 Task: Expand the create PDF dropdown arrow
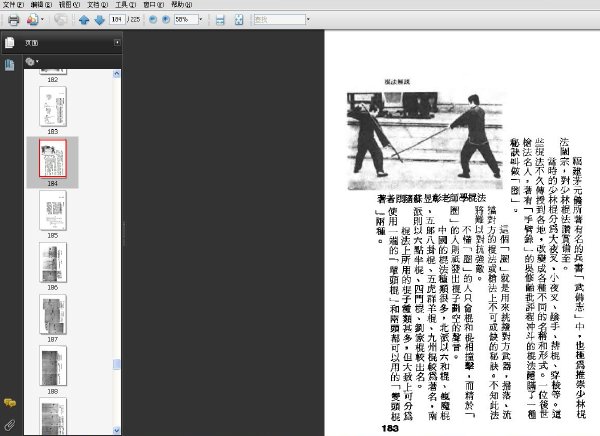[42, 20]
